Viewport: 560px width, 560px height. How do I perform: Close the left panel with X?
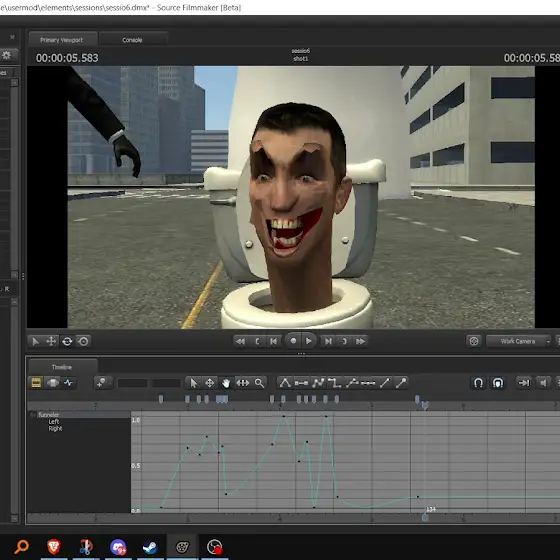pyautogui.click(x=12, y=37)
